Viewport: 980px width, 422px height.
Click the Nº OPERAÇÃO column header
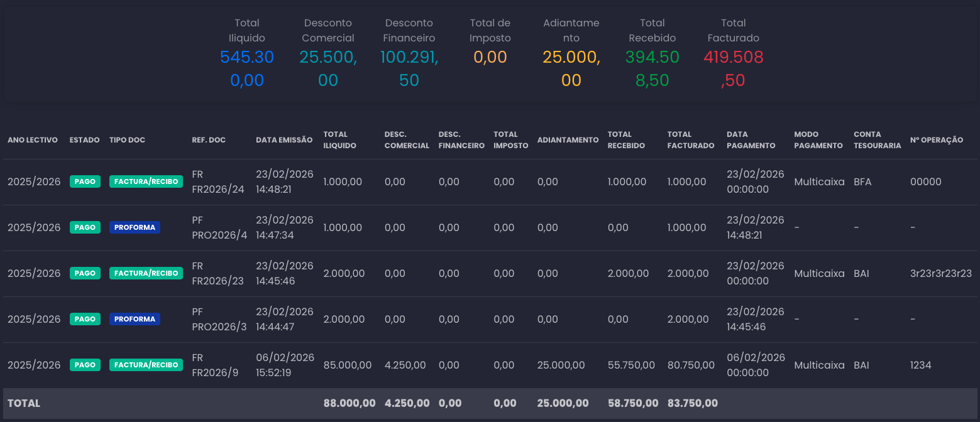pyautogui.click(x=937, y=140)
